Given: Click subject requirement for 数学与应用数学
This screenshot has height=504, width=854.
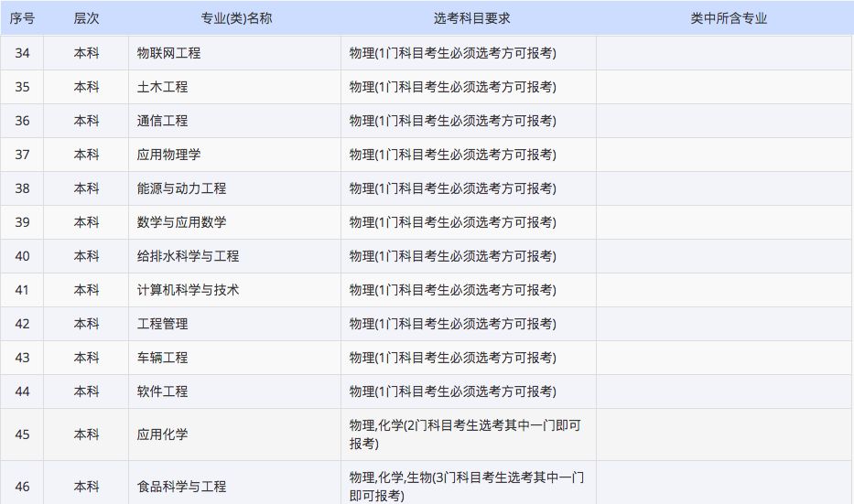Looking at the screenshot, I should click(452, 222).
